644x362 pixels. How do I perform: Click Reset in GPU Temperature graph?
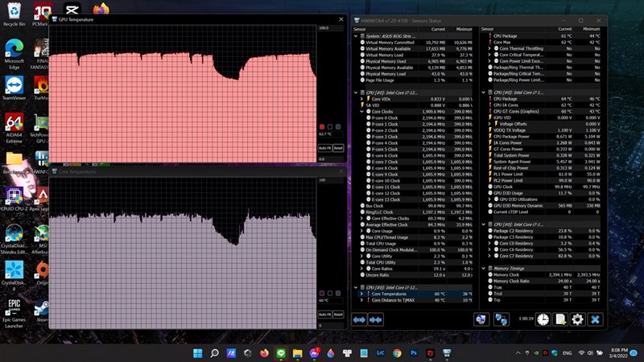click(x=338, y=148)
